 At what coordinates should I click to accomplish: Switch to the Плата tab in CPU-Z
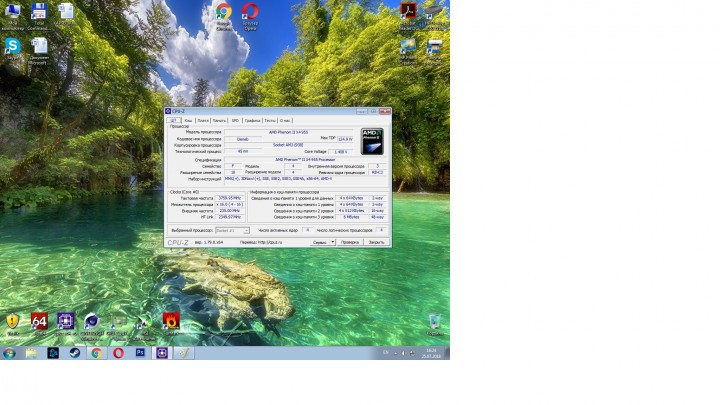pos(203,121)
